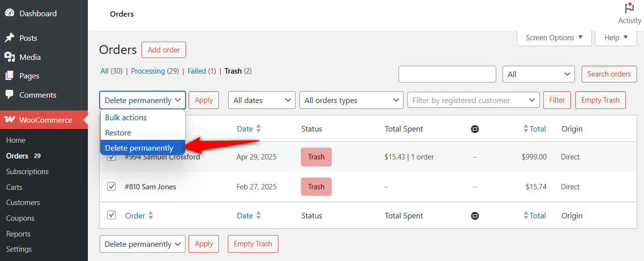Click the Filter button
Image resolution: width=644 pixels, height=261 pixels.
(557, 100)
